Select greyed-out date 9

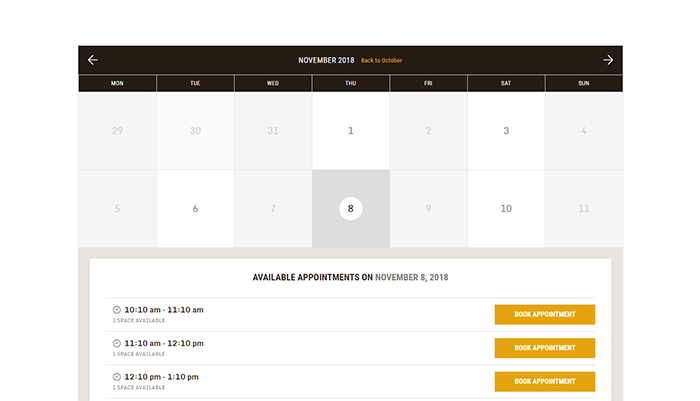point(428,209)
